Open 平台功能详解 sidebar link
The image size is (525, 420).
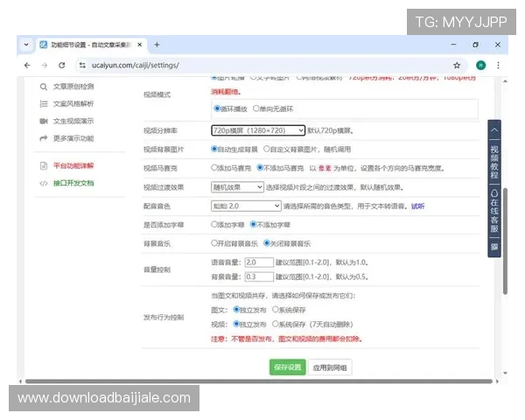tap(73, 165)
